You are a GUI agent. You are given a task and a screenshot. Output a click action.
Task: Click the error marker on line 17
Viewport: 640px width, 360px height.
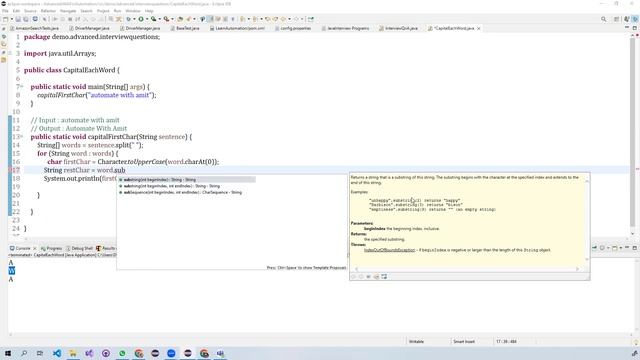[x=10, y=170]
